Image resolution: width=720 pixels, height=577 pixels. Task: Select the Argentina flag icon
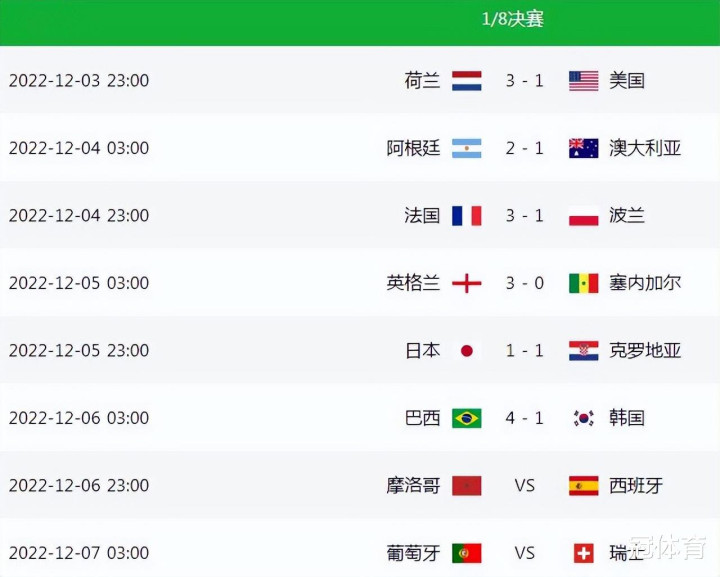click(x=467, y=148)
